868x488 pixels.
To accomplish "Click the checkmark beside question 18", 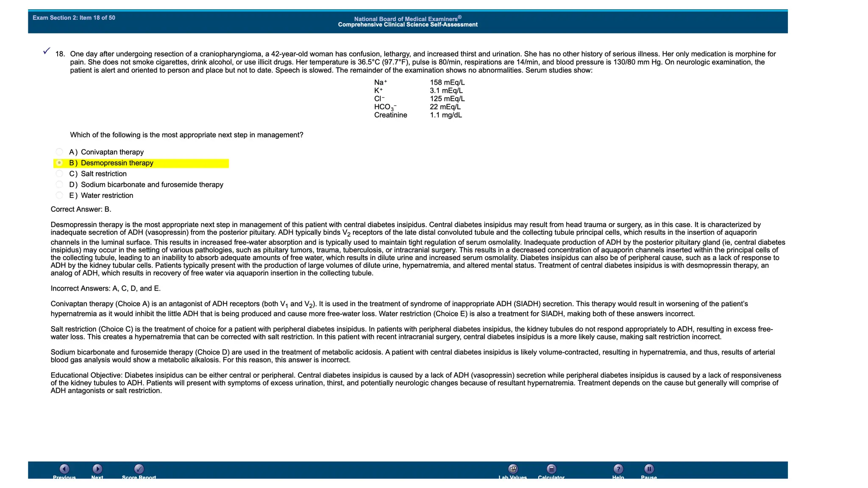I will 47,51.
